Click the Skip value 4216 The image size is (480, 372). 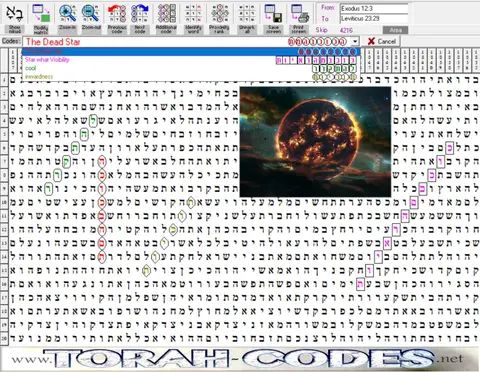pos(346,30)
